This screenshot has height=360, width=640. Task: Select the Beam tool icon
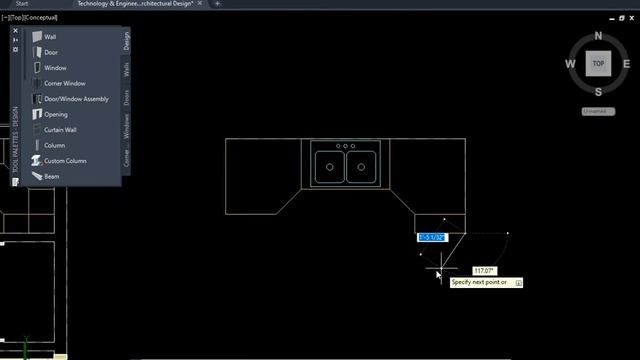click(37, 176)
